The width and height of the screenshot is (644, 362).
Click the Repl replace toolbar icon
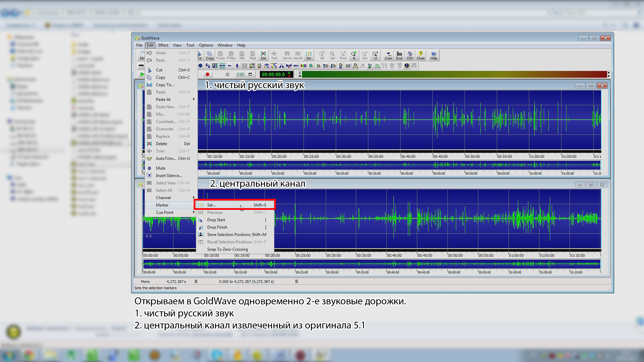[253, 55]
